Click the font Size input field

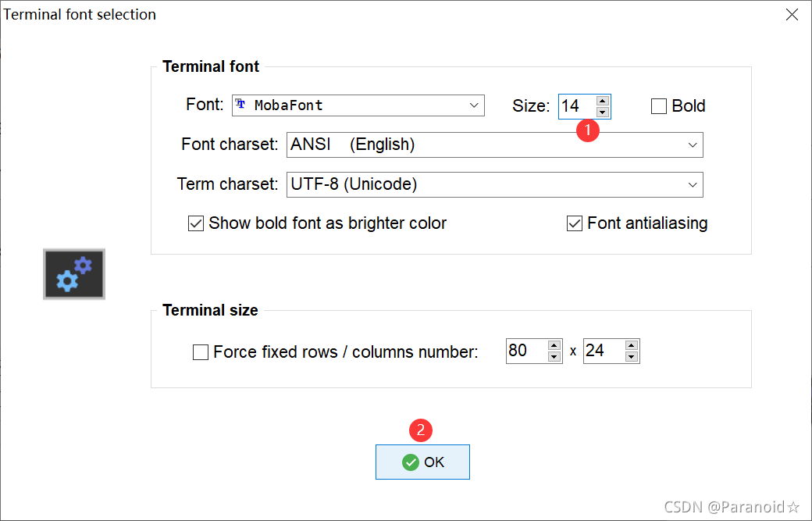576,106
